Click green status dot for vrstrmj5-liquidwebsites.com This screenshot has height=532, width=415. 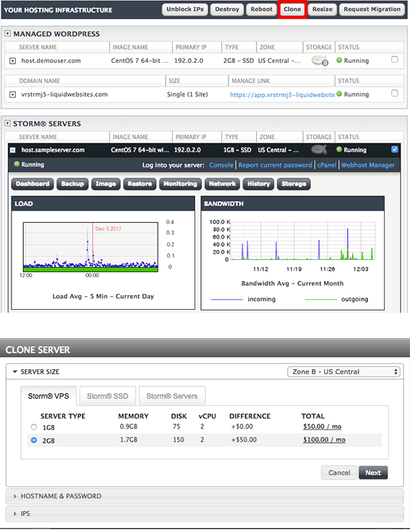339,94
